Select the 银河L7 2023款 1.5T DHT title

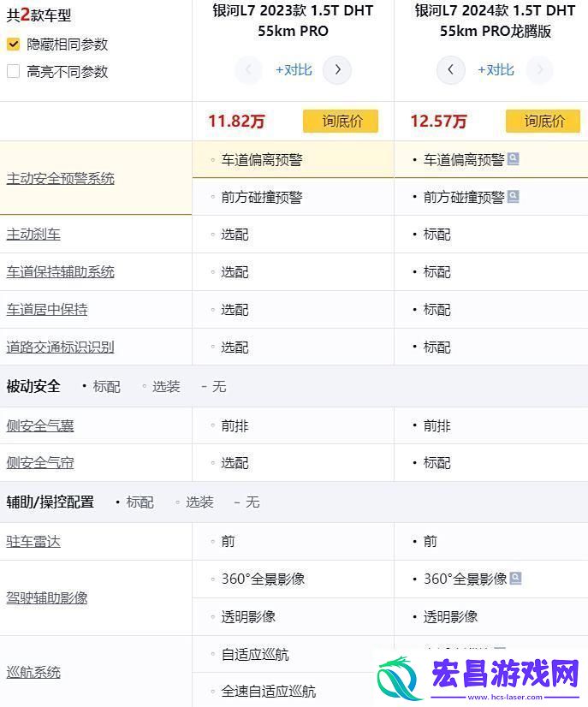[x=293, y=21]
